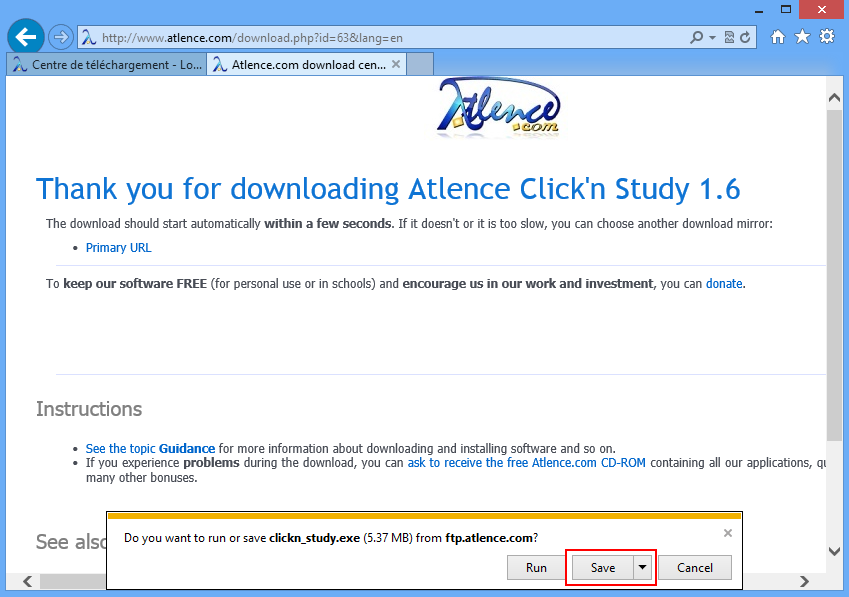The height and width of the screenshot is (597, 849).
Task: Maximize the browser window
Action: tap(786, 9)
